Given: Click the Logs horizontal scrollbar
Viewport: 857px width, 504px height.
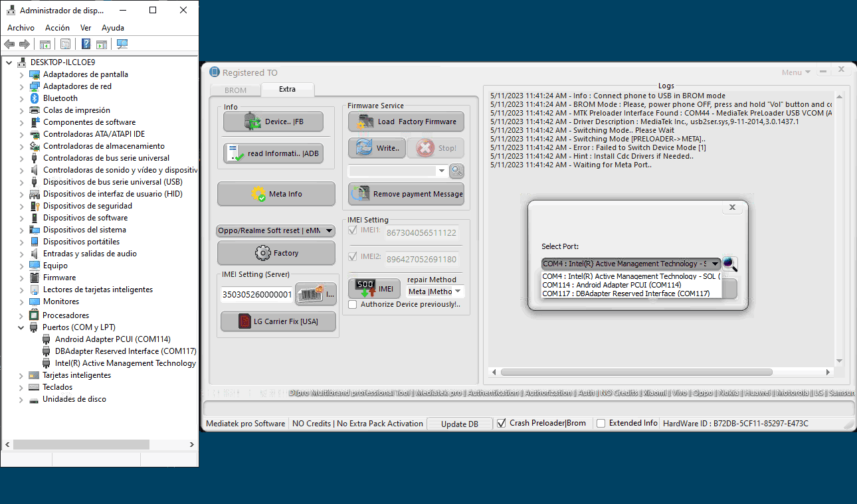Looking at the screenshot, I should click(x=636, y=373).
